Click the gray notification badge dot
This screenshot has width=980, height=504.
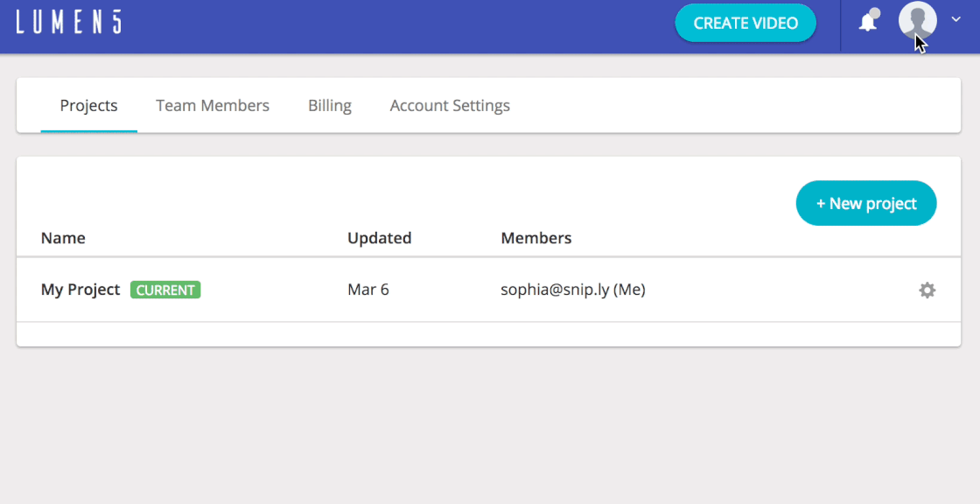pyautogui.click(x=875, y=13)
